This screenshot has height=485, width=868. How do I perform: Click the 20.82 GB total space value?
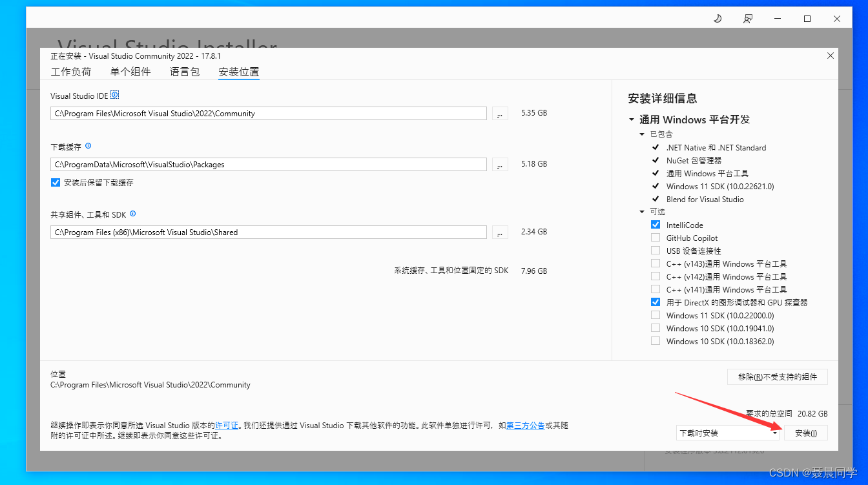click(812, 413)
